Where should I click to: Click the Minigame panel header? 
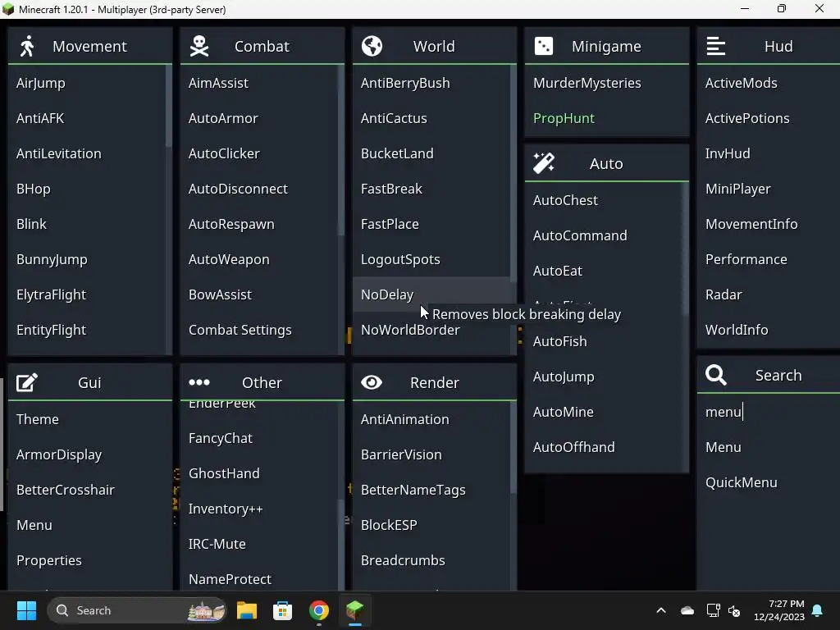coord(606,46)
